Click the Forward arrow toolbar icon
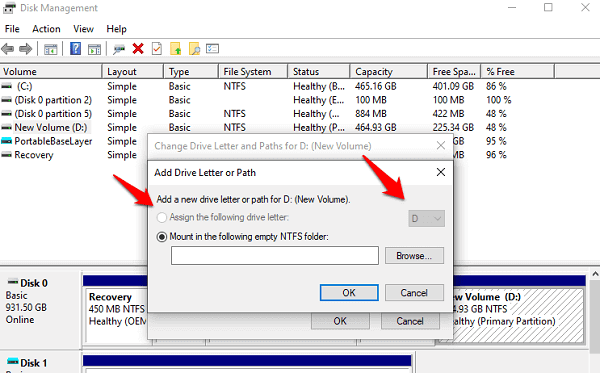Screen dimensions: 600x373 tap(25, 49)
